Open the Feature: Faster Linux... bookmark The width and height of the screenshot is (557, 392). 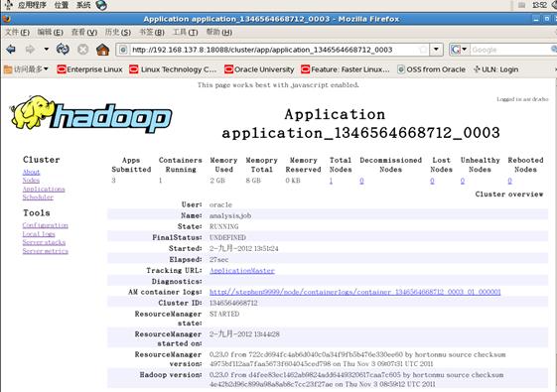[x=346, y=69]
